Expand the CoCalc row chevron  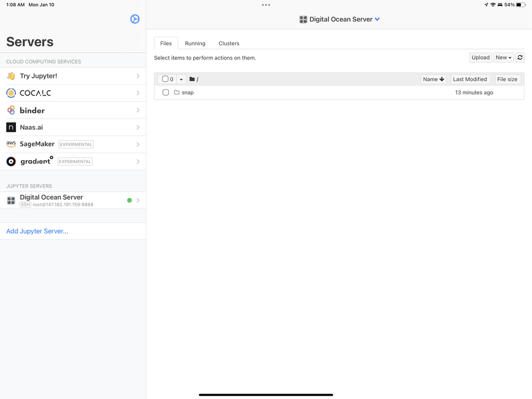(x=138, y=93)
